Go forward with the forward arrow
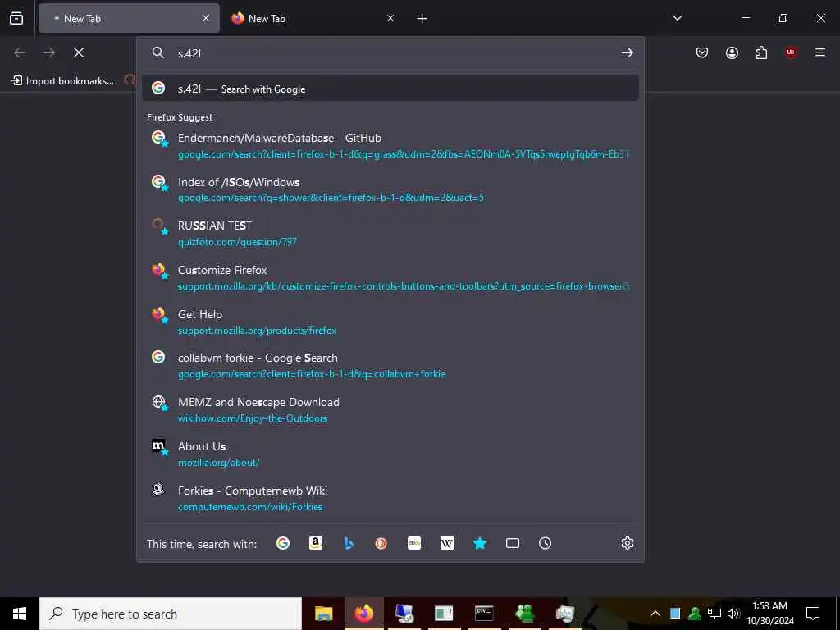This screenshot has width=840, height=630. click(49, 52)
